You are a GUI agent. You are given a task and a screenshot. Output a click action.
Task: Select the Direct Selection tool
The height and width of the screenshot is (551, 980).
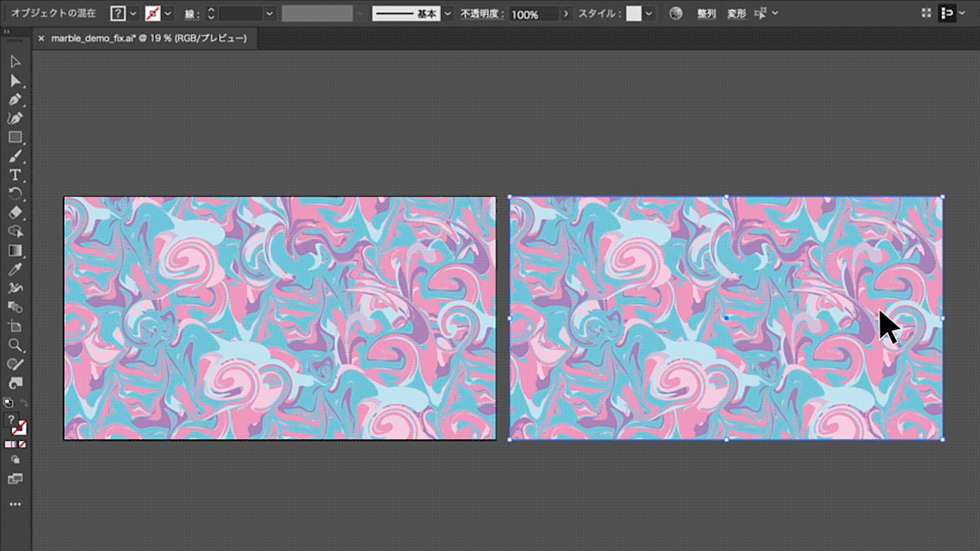coord(15,80)
